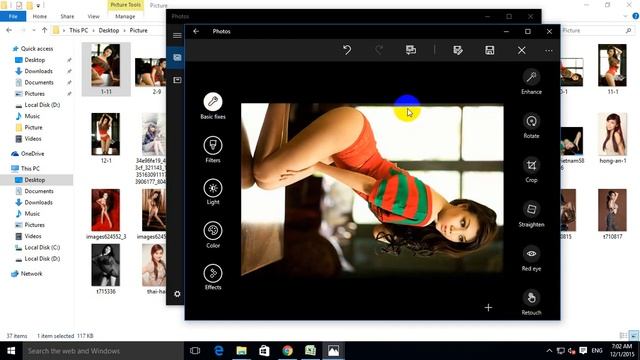Switch Explorer to large icons view

[x=633, y=336]
